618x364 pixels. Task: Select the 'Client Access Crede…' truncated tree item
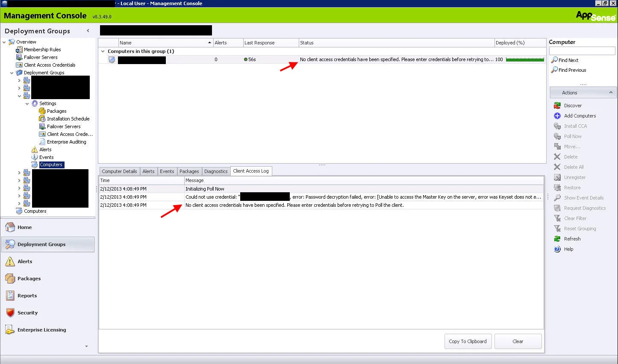(70, 134)
